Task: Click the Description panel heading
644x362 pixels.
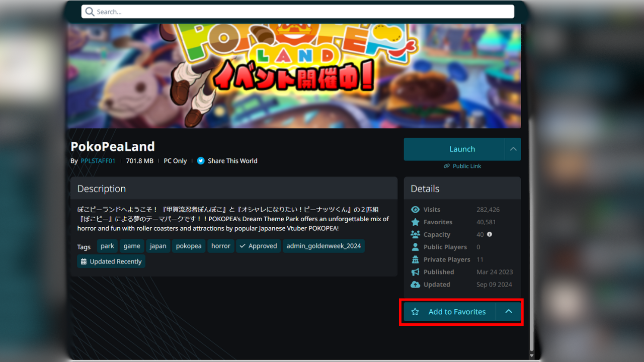Action: (102, 189)
